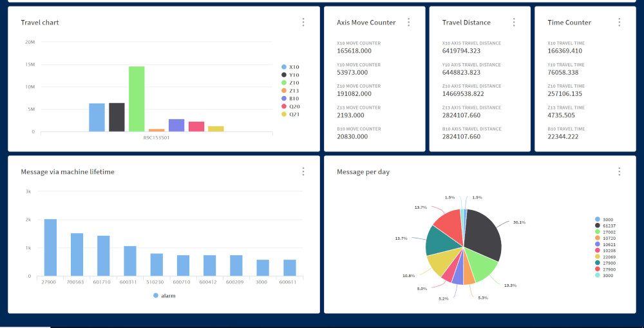The width and height of the screenshot is (644, 328).
Task: Open the Message per day options menu
Action: coord(620,171)
